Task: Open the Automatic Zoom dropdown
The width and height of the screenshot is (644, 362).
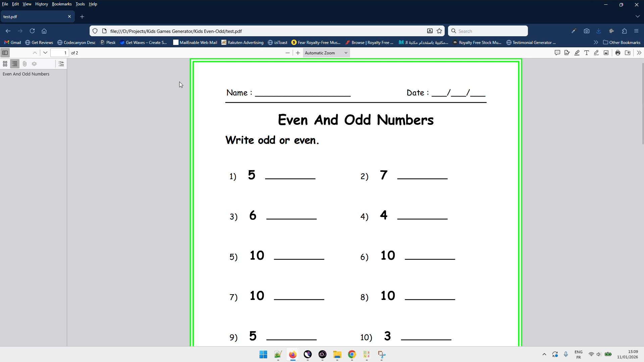Action: tap(326, 53)
